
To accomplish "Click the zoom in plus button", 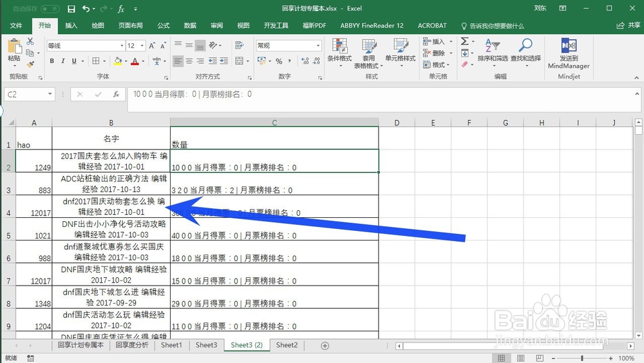I will point(611,358).
